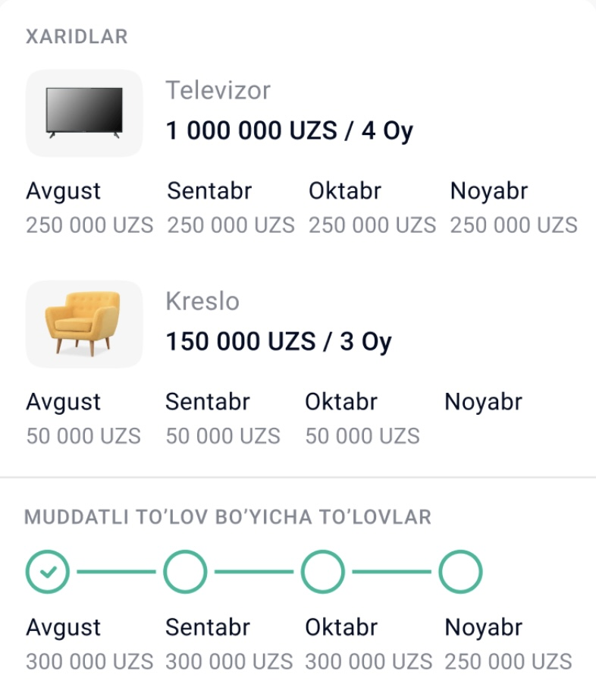Screen dimensions: 596x700
Task: Tap the yellow Kreslo armchair thumbnail
Action: click(83, 324)
